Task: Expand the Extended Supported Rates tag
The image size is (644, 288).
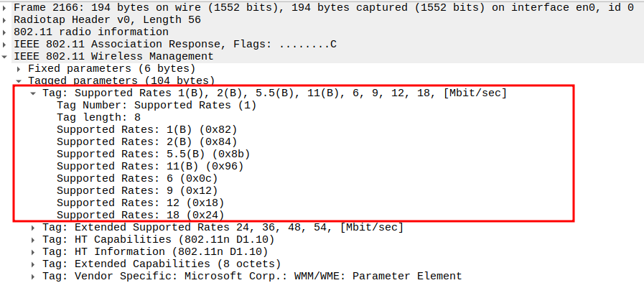Action: (33, 228)
